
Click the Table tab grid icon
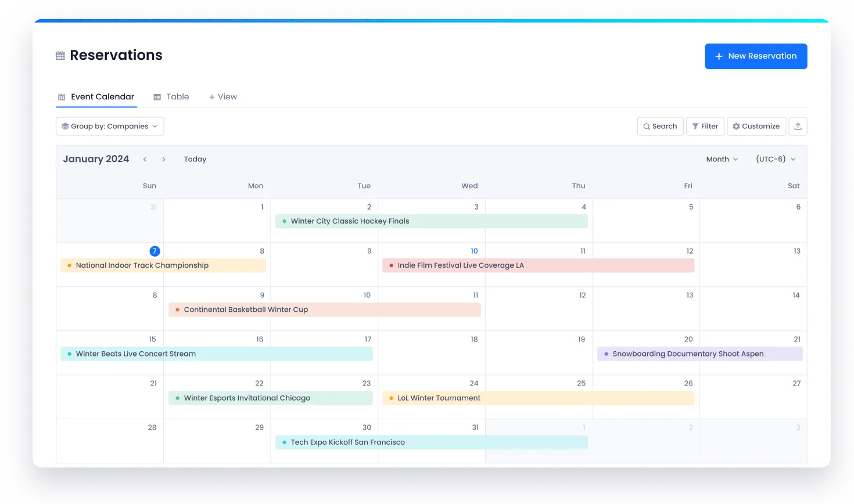[157, 97]
